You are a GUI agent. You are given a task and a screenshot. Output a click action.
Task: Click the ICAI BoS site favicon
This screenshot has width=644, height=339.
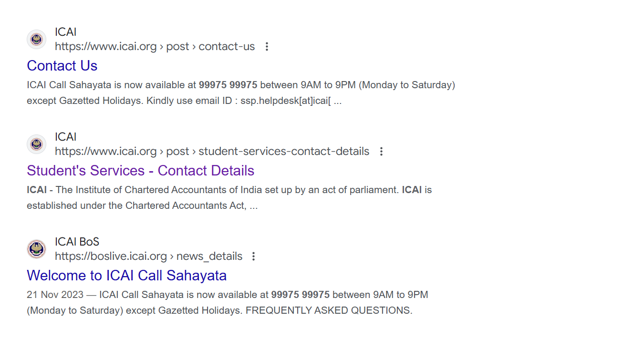click(36, 249)
